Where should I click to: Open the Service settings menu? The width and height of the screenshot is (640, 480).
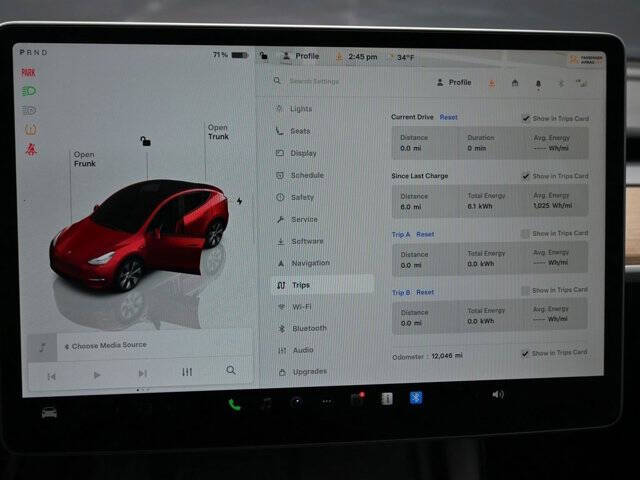coord(297,219)
